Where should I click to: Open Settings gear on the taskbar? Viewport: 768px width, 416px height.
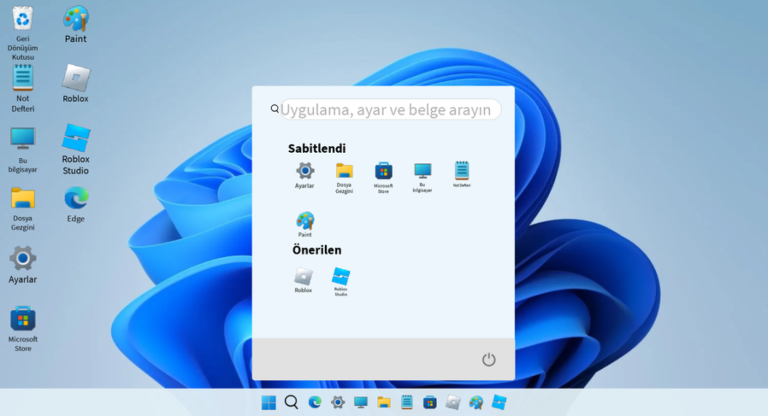pos(337,403)
